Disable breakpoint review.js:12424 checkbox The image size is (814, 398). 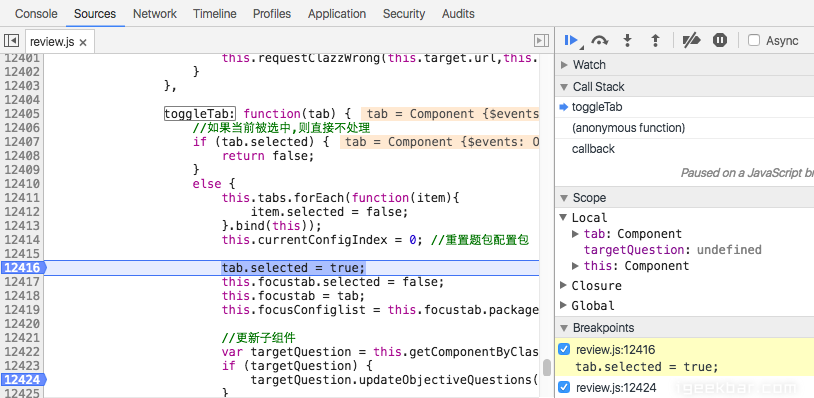(564, 387)
